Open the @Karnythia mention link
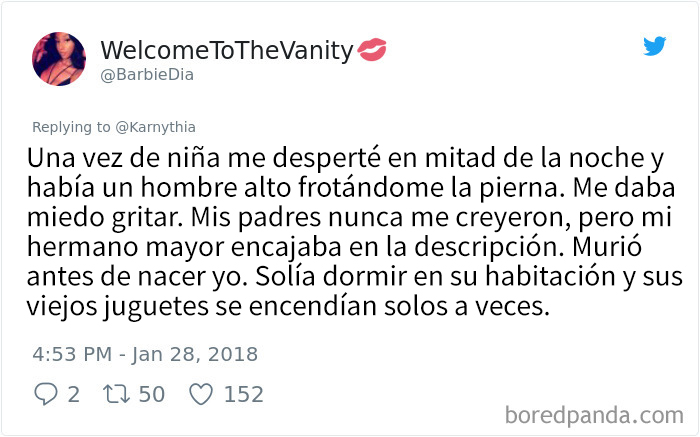700x437 pixels. point(155,127)
